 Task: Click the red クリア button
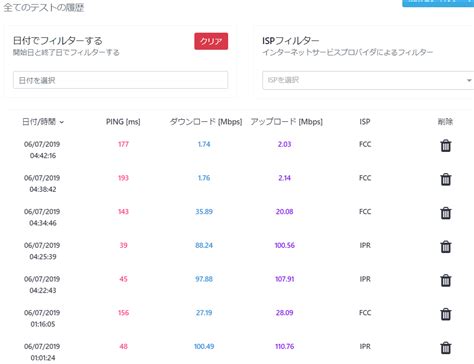(211, 41)
